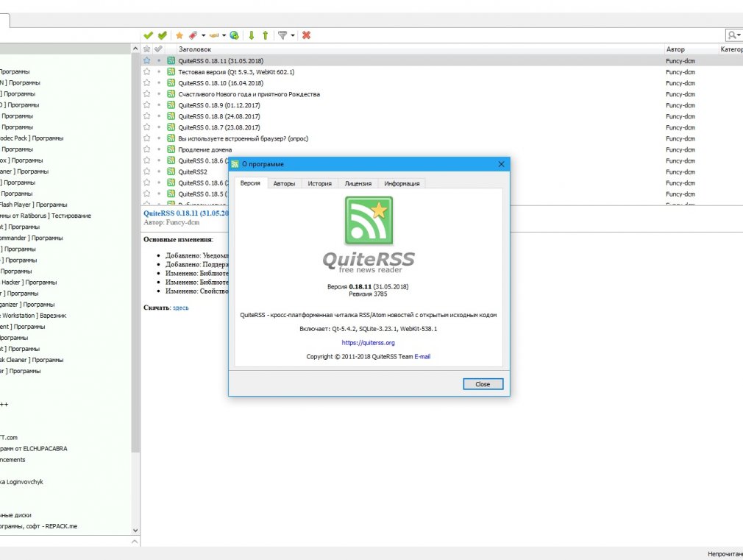Toggle read dot for QuiteRSS 0.18.10 row
The width and height of the screenshot is (743, 560).
(x=159, y=83)
